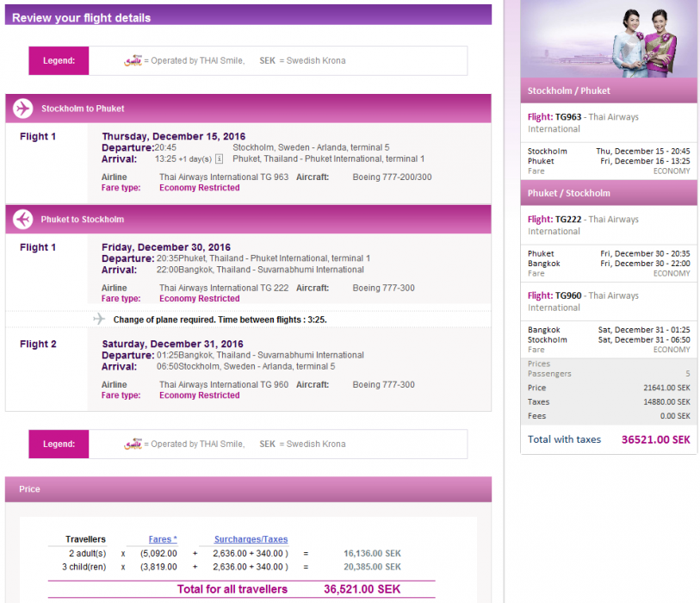The width and height of the screenshot is (700, 603).
Task: Click the children subtotal "20,385.00 SEK"
Action: (x=372, y=567)
